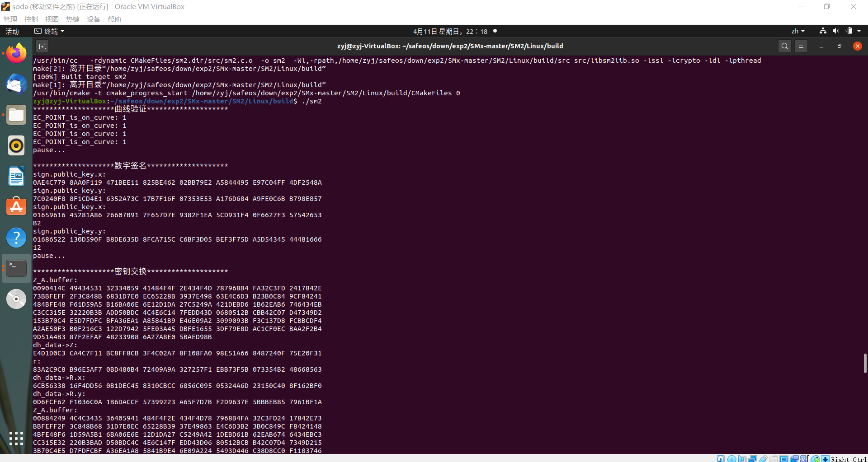Open the 帮助 menu in VirtualBox
This screenshot has height=462, width=868.
pos(114,19)
